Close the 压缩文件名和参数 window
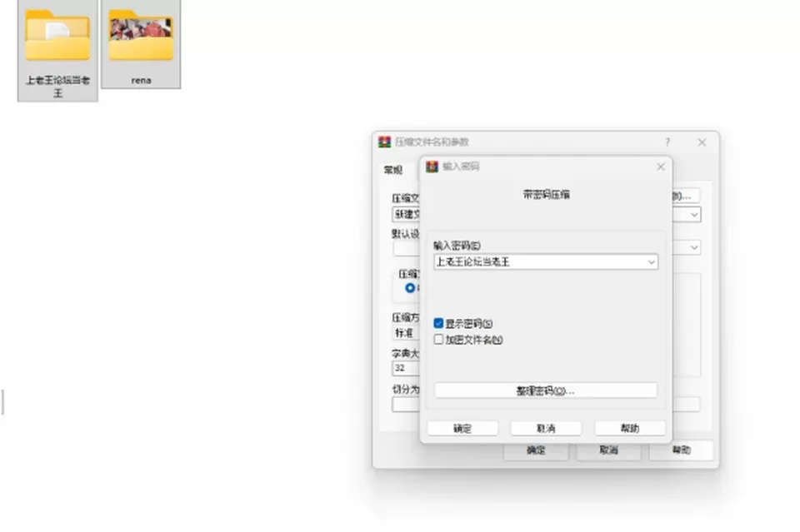 coord(702,142)
